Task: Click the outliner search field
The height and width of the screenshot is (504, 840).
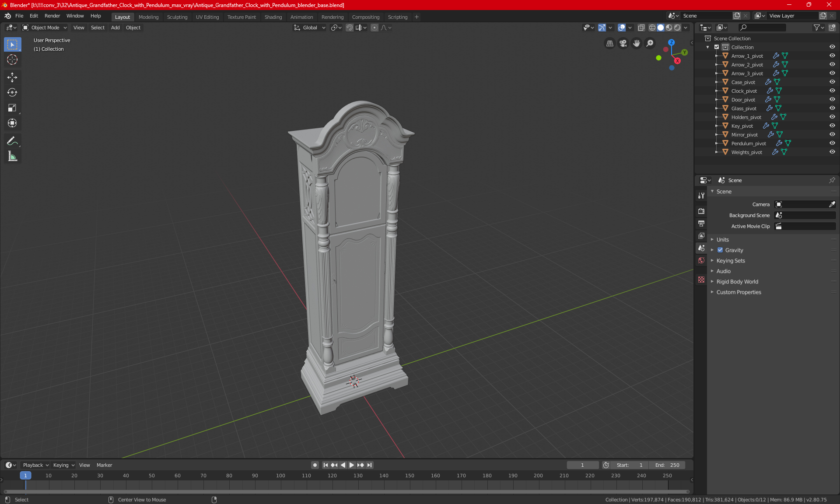Action: pos(762,28)
